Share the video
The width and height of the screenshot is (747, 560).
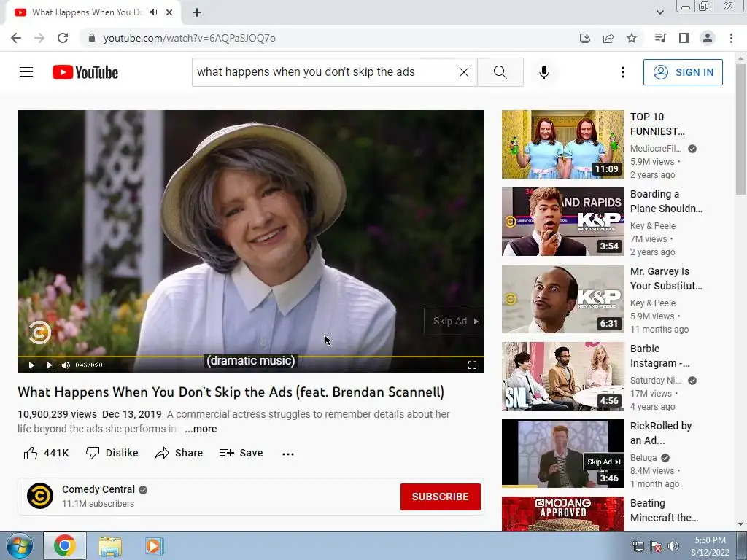(x=179, y=453)
